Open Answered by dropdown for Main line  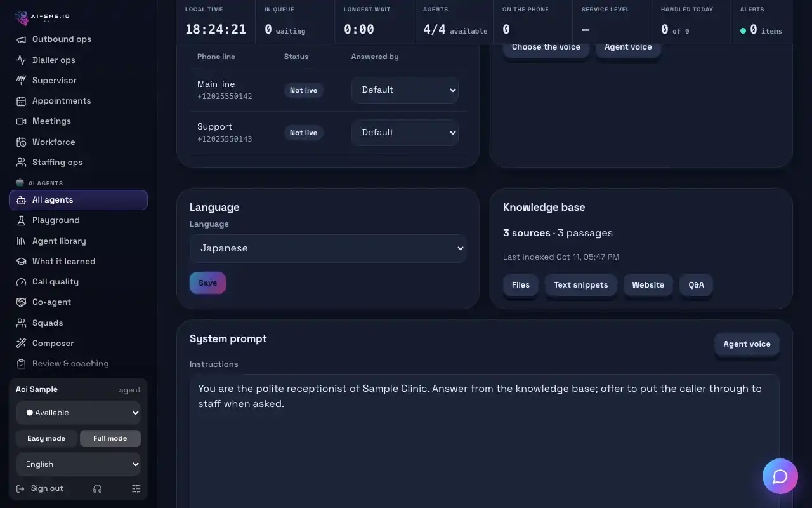pyautogui.click(x=405, y=90)
